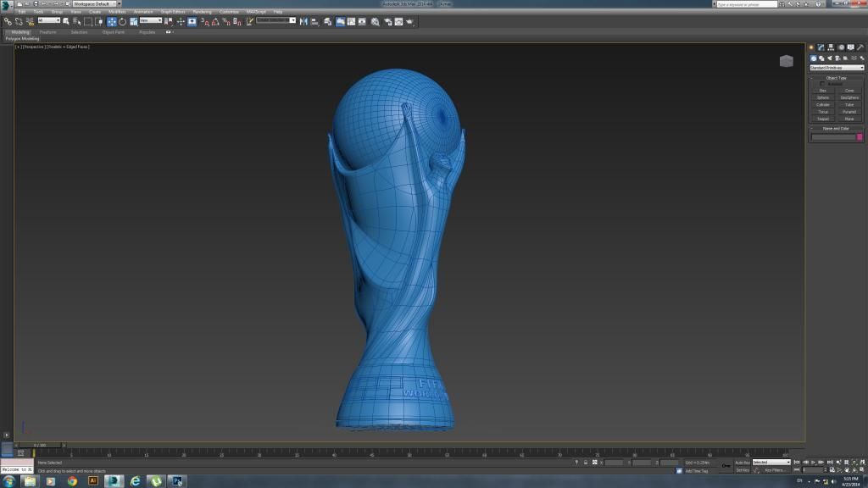Open the Hierarchy command panel tab
Screen dimensions: 868x488
(x=831, y=47)
